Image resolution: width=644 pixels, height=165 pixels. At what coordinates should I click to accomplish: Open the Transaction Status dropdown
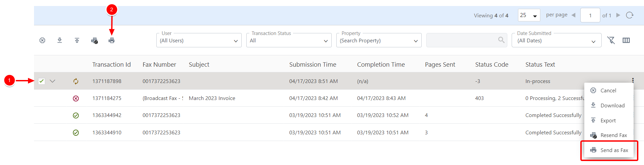coord(289,41)
